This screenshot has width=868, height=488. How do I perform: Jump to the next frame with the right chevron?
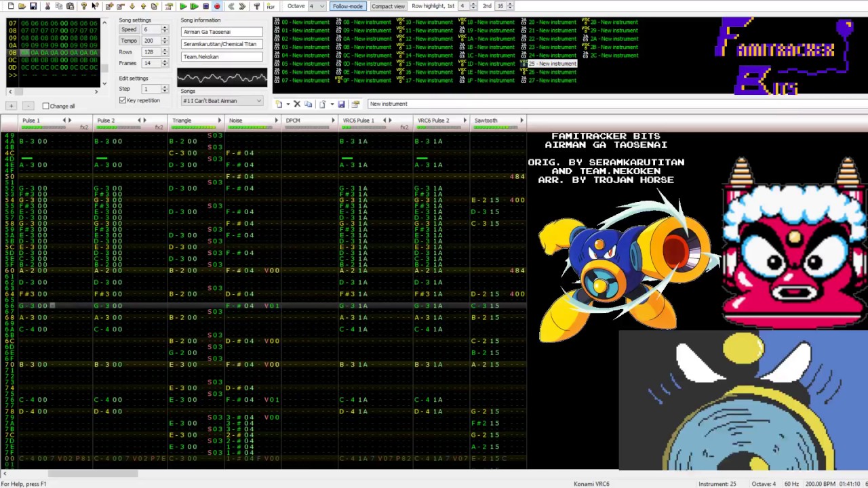(242, 6)
